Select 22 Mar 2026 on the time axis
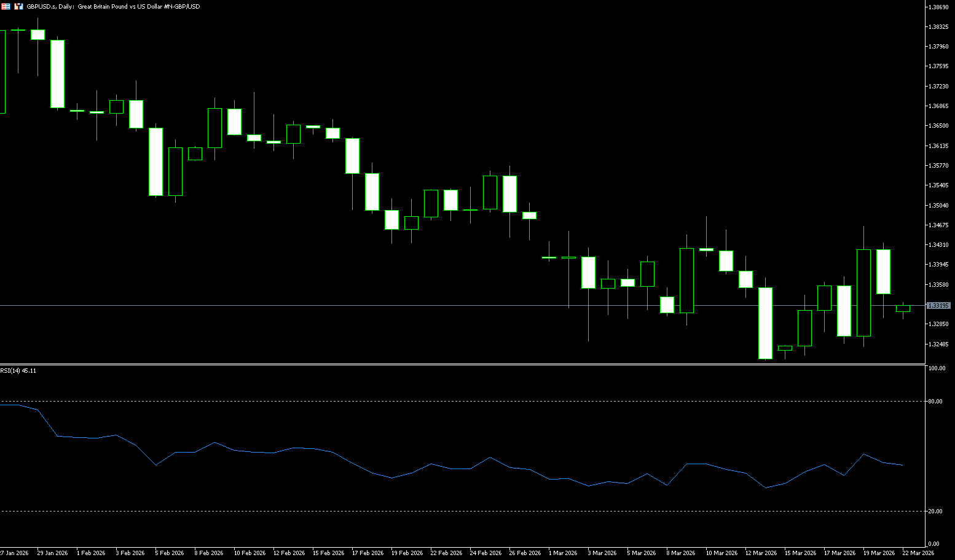 [918, 553]
